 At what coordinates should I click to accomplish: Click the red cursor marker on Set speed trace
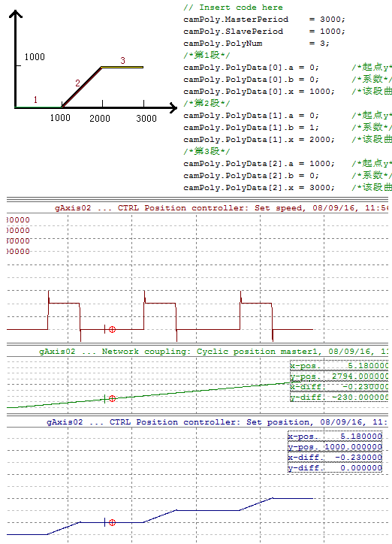tap(112, 330)
